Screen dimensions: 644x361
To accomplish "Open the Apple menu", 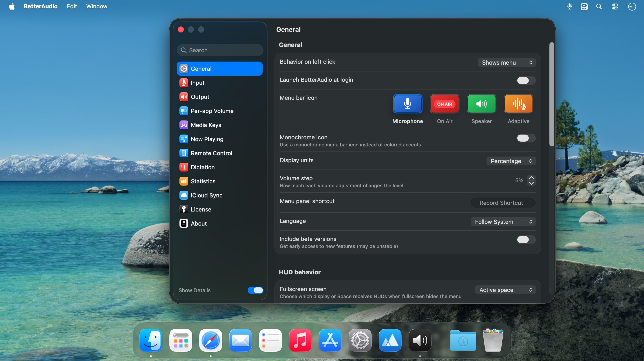I will [12, 6].
